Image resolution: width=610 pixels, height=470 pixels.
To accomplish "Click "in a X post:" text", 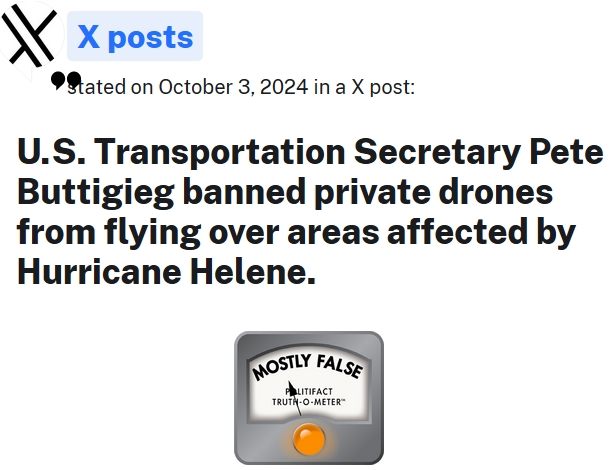I will click(x=364, y=87).
